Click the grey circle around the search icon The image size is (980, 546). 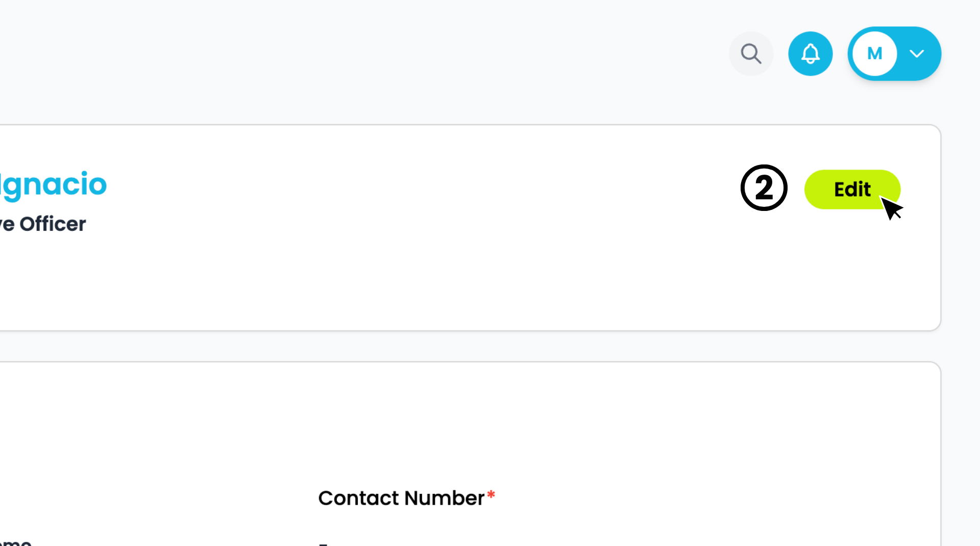coord(751,54)
